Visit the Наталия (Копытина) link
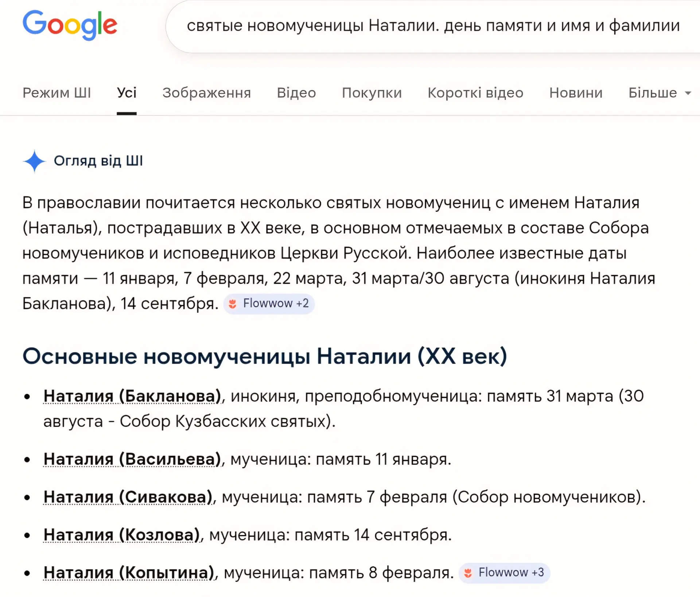 (x=129, y=573)
